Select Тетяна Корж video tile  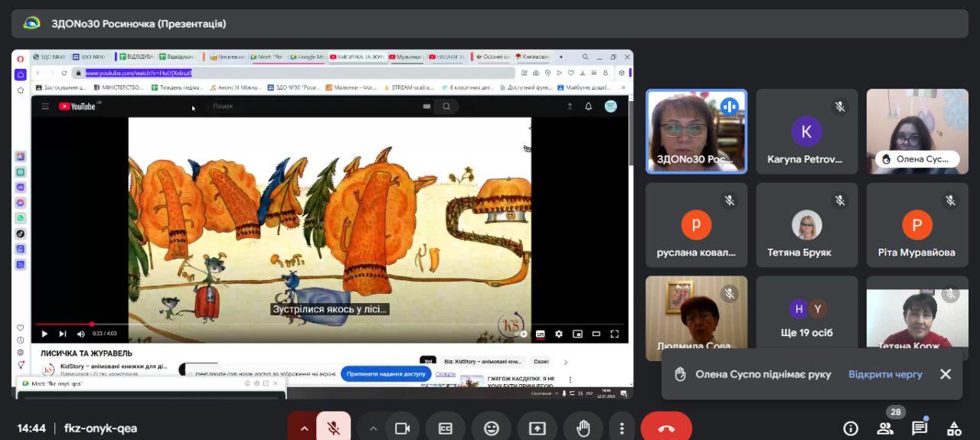(917, 318)
